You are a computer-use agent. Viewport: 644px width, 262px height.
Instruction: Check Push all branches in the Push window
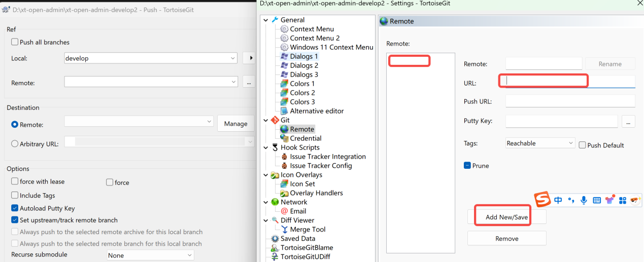(x=15, y=42)
